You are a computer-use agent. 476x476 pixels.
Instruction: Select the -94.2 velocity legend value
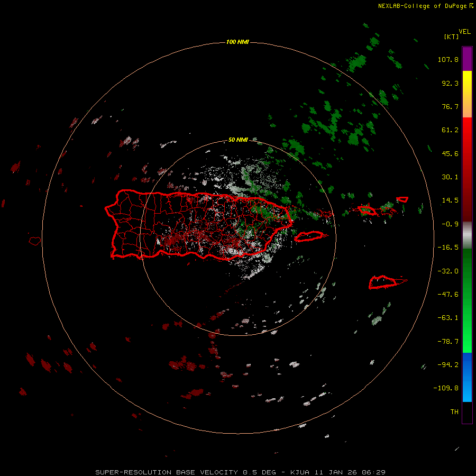click(x=448, y=365)
